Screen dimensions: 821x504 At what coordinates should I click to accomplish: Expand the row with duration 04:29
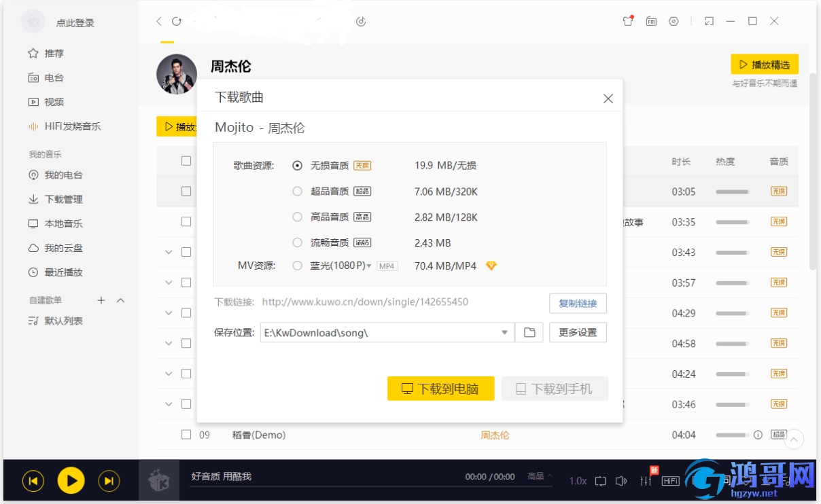(169, 313)
